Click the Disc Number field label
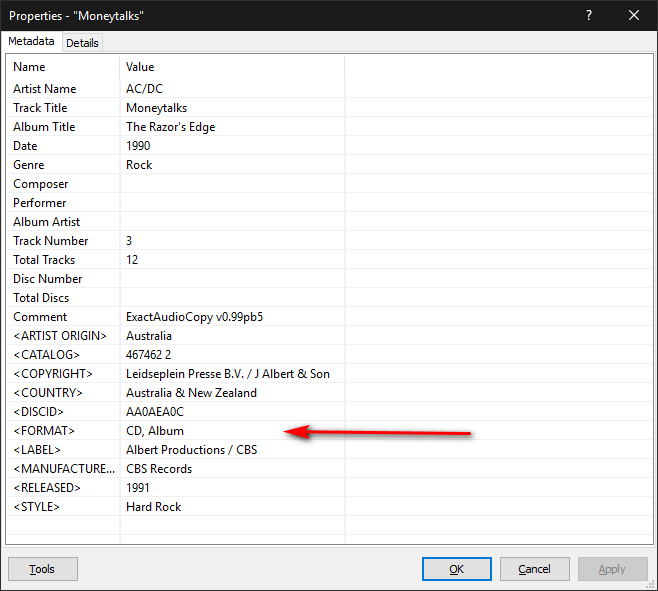Viewport: 658px width, 591px height. tap(47, 279)
